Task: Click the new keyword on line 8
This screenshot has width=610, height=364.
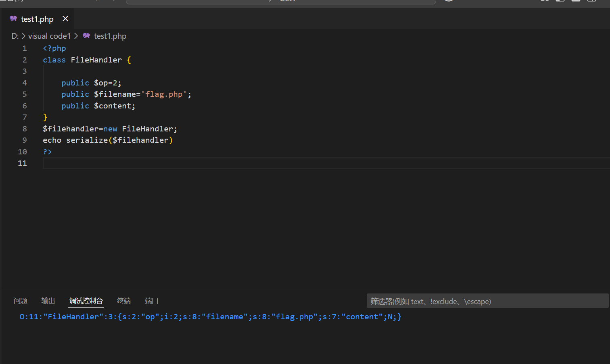Action: tap(110, 129)
